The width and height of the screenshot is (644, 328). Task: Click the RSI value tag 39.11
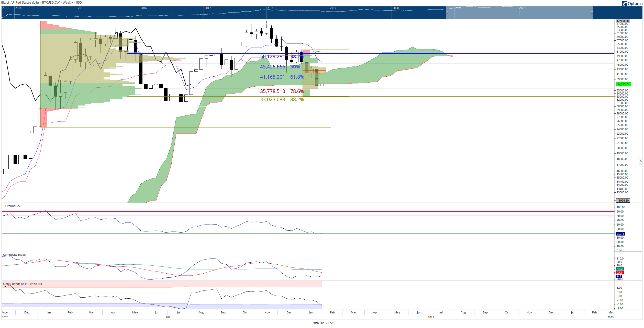click(x=620, y=234)
